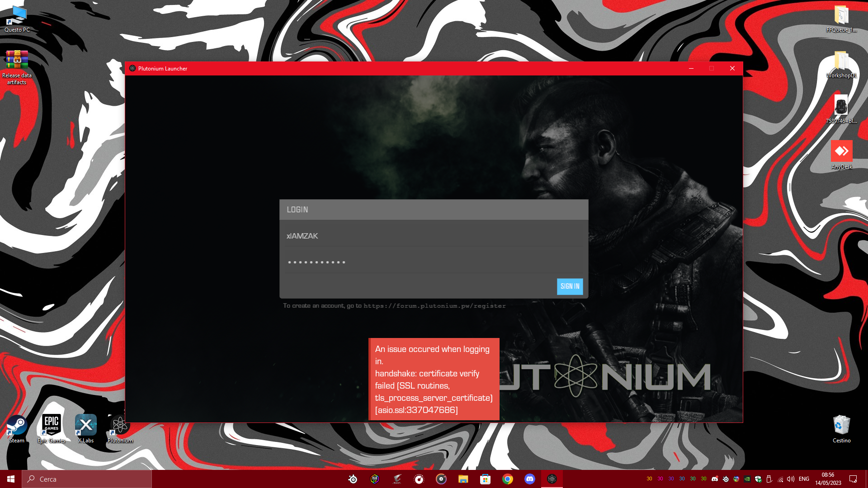Open network Wi-Fi settings in tray
Image resolution: width=868 pixels, height=488 pixels.
click(780, 479)
